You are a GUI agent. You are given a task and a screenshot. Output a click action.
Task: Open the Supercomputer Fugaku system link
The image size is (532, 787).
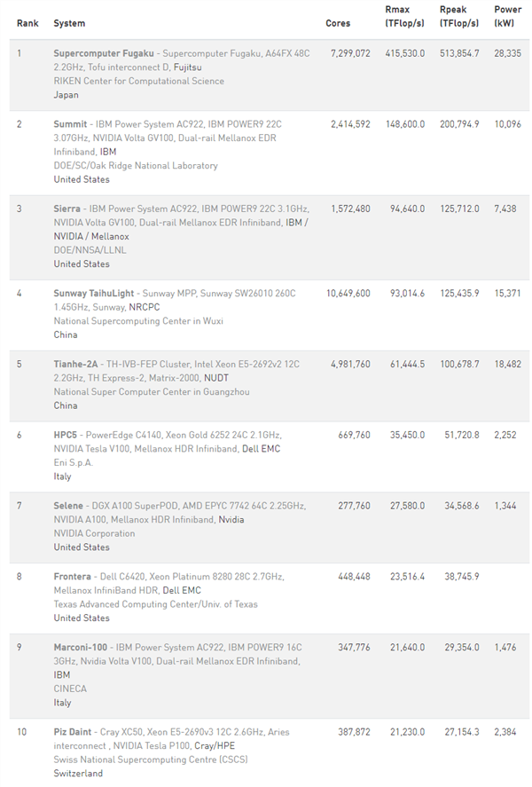(105, 53)
